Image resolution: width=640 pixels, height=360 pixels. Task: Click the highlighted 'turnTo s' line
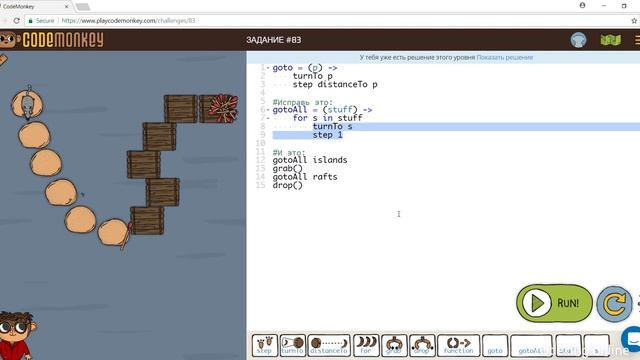tap(332, 127)
